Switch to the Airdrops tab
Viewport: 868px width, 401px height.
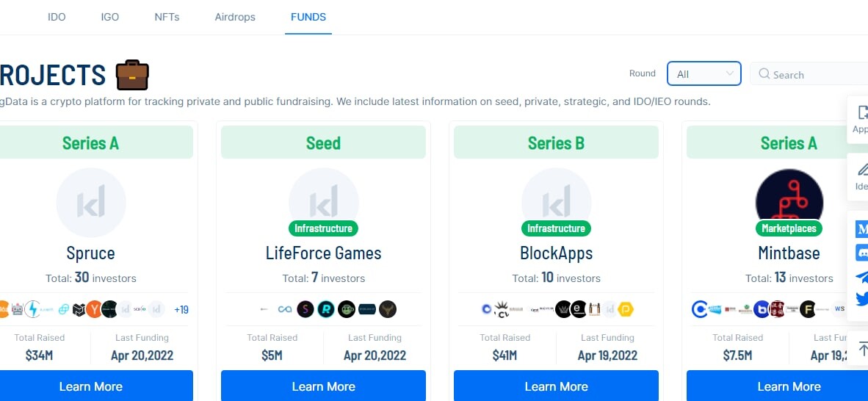(x=235, y=17)
